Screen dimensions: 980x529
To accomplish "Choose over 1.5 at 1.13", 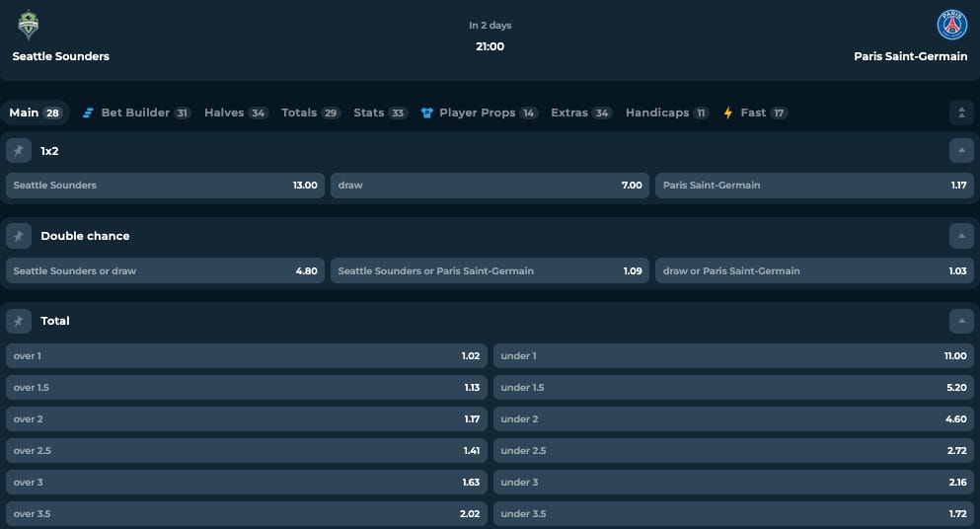I will tap(247, 388).
